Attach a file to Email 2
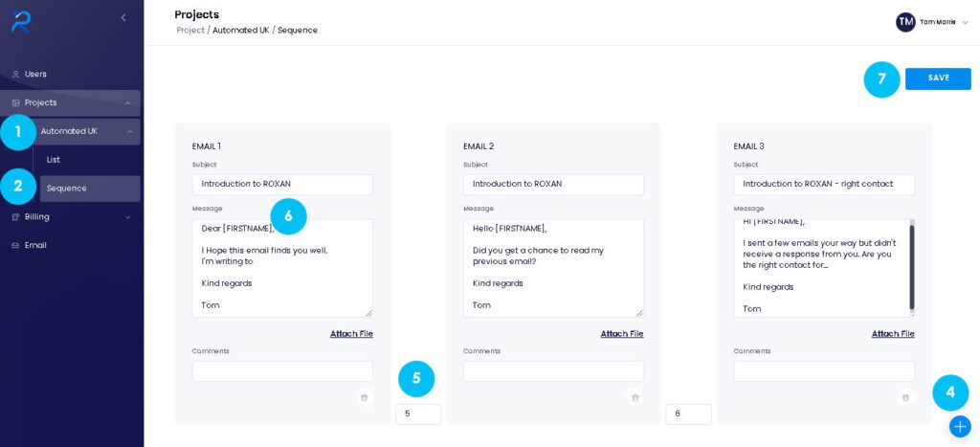 [622, 334]
